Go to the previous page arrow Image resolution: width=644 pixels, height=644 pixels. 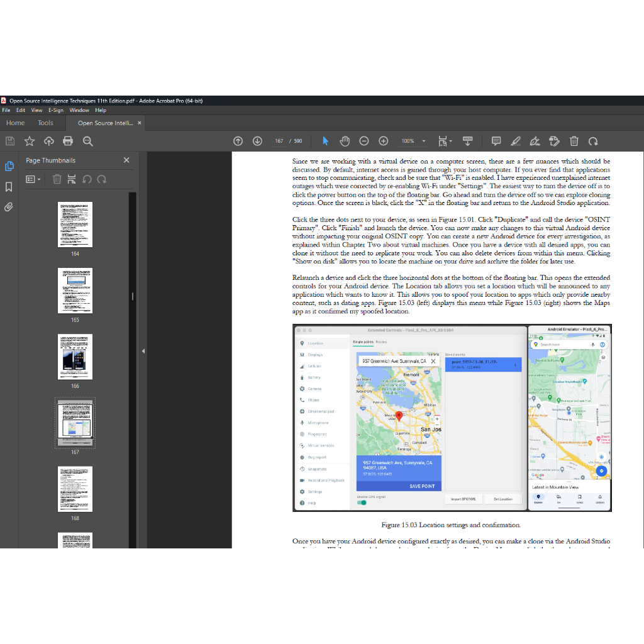point(238,141)
